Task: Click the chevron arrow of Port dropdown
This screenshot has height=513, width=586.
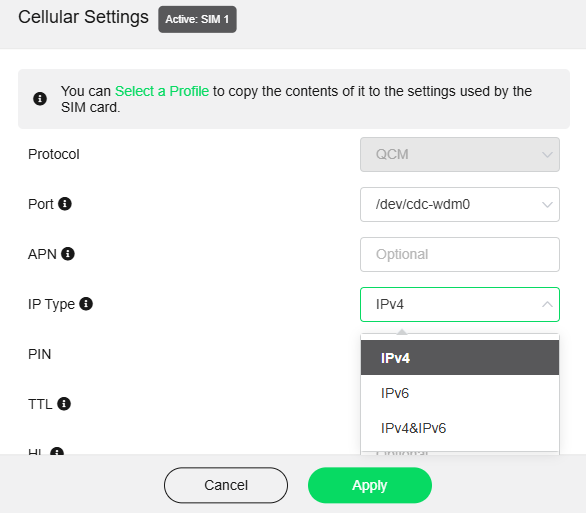Action: [x=547, y=204]
